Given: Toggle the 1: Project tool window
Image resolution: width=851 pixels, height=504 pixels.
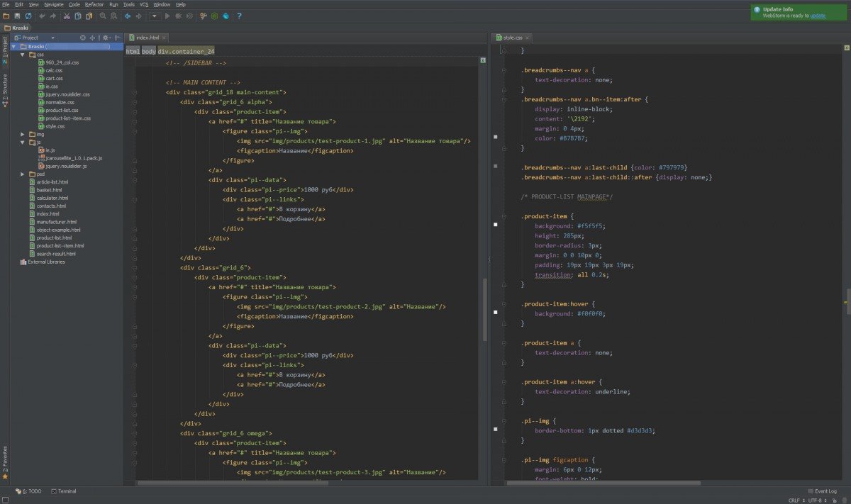Looking at the screenshot, I should point(4,48).
